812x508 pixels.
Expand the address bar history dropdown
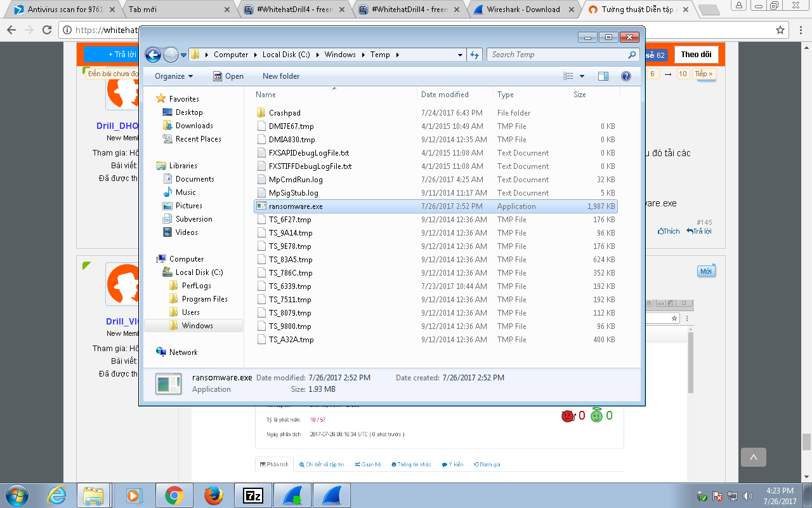pyautogui.click(x=461, y=55)
